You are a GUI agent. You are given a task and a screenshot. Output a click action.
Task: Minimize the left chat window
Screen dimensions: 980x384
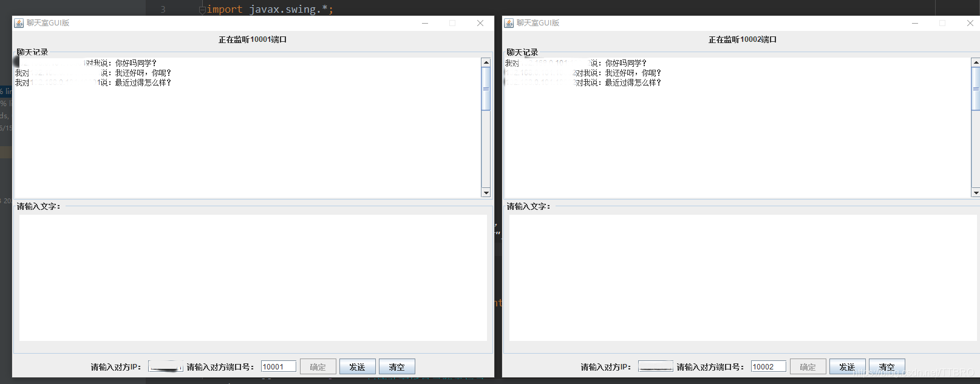coord(425,23)
